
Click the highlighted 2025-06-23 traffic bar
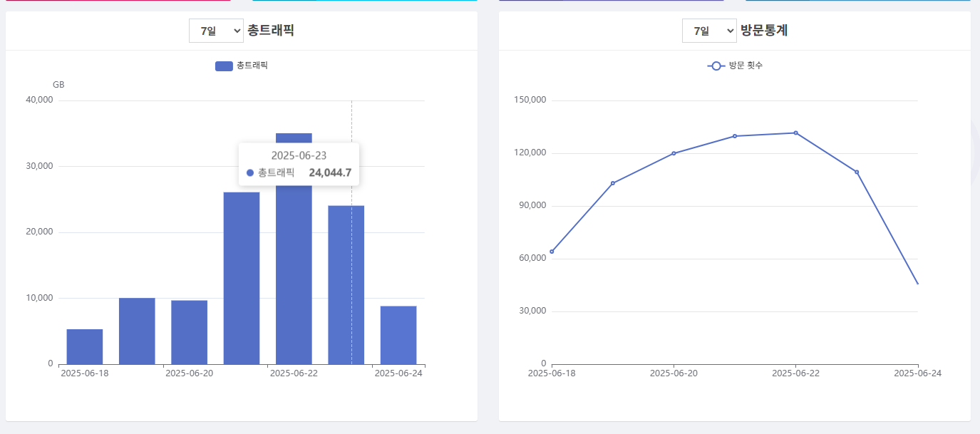point(346,285)
